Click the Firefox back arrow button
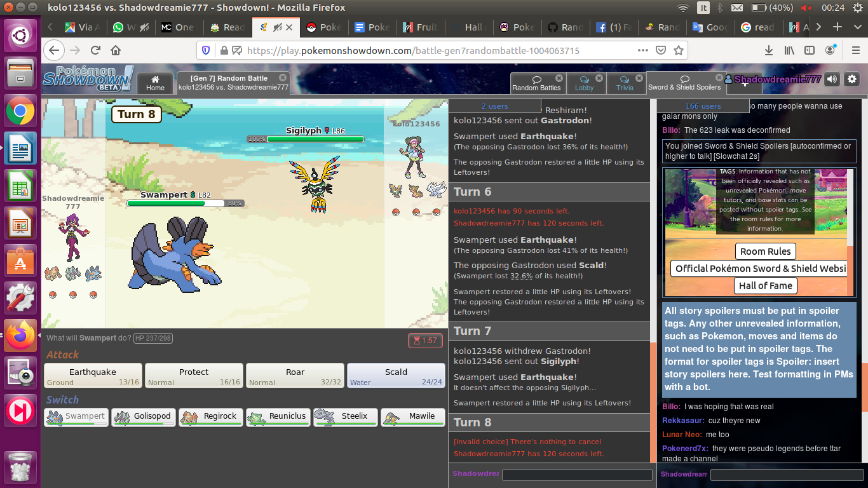The height and width of the screenshot is (488, 868). 54,50
